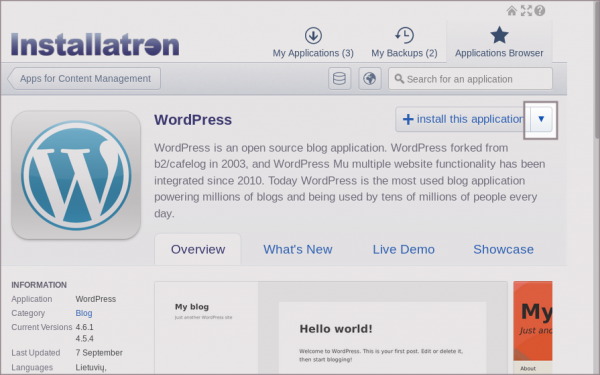Click the WordPress application title
Screen dimensions: 600x375
point(193,120)
